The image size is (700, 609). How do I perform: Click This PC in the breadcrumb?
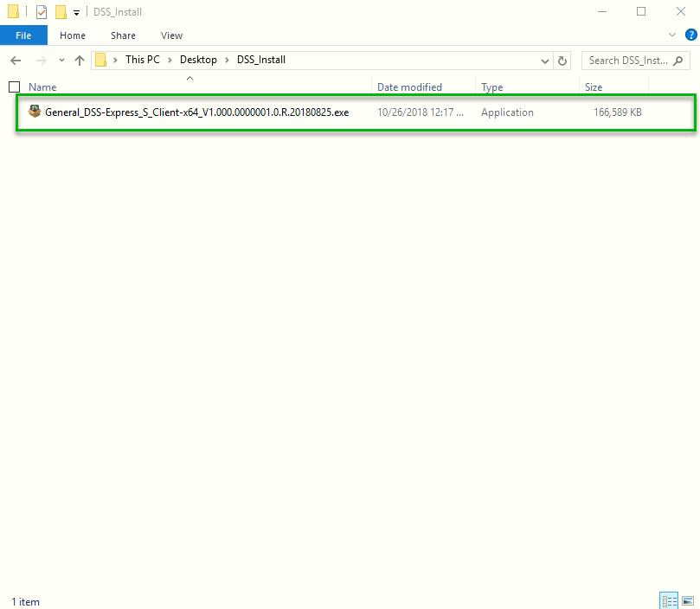(143, 60)
